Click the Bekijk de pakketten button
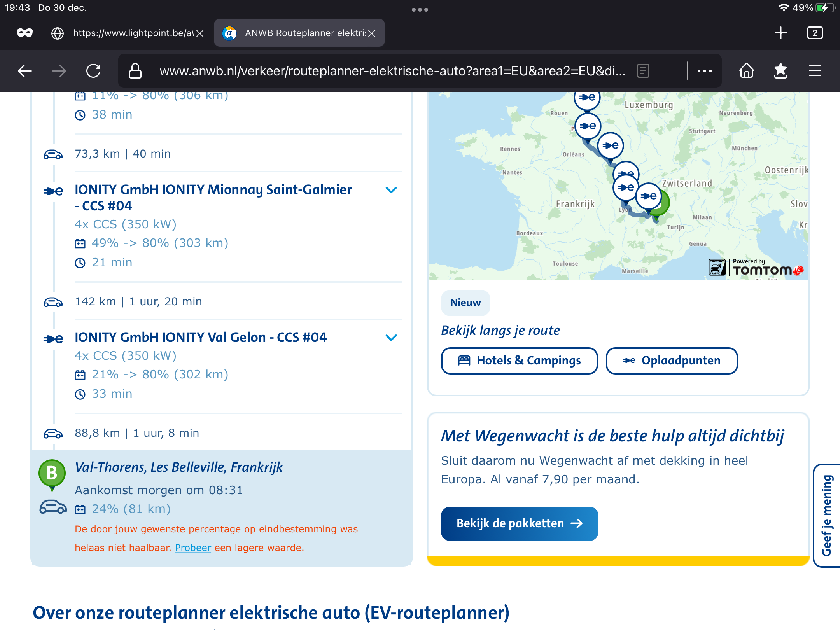Image resolution: width=840 pixels, height=630 pixels. pos(519,523)
